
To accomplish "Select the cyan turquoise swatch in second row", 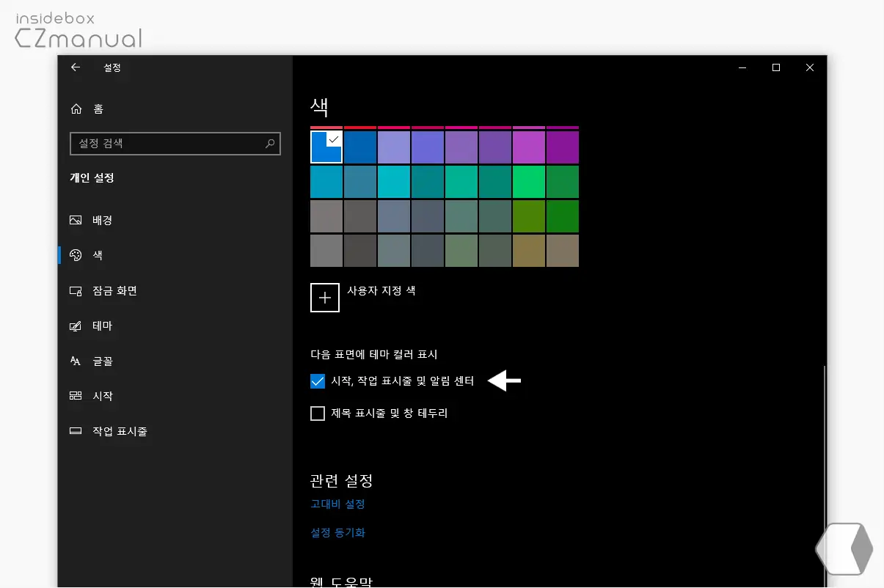I will pyautogui.click(x=394, y=182).
